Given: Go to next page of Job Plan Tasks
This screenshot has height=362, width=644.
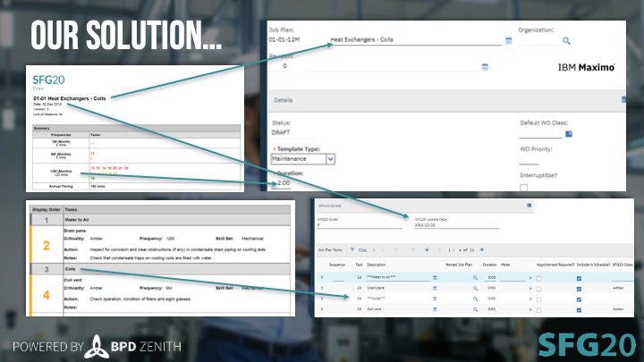Looking at the screenshot, I should click(481, 249).
